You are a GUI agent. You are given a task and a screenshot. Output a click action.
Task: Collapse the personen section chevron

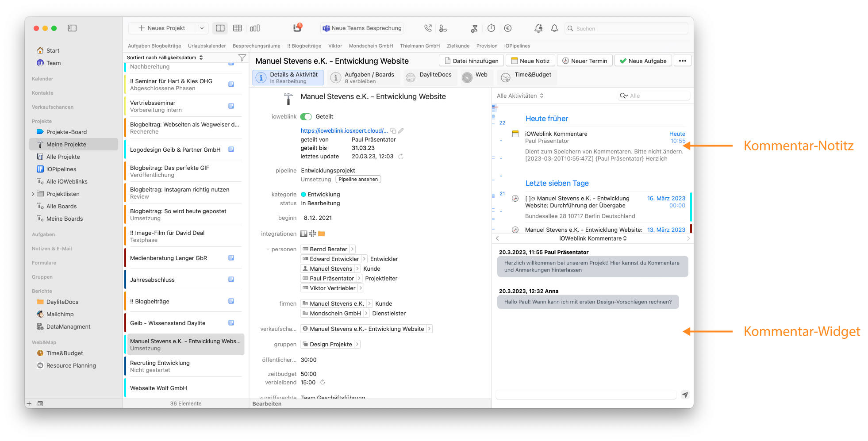[x=268, y=249]
